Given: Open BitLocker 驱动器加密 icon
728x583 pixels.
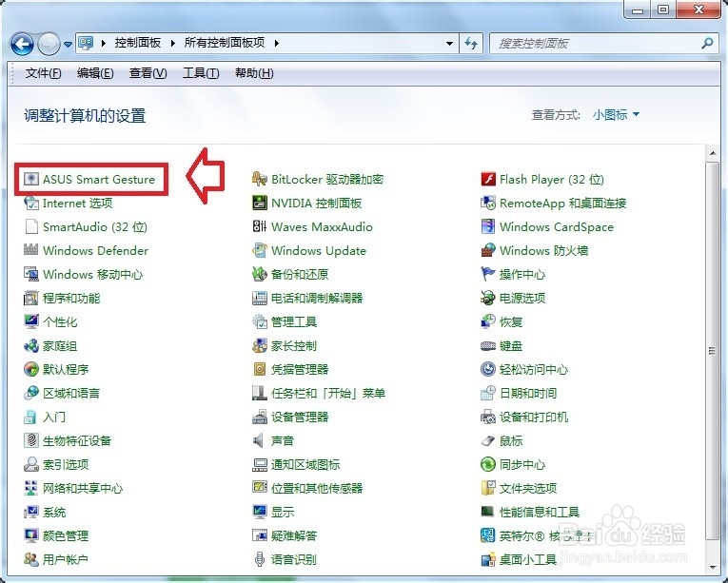Looking at the screenshot, I should click(260, 179).
